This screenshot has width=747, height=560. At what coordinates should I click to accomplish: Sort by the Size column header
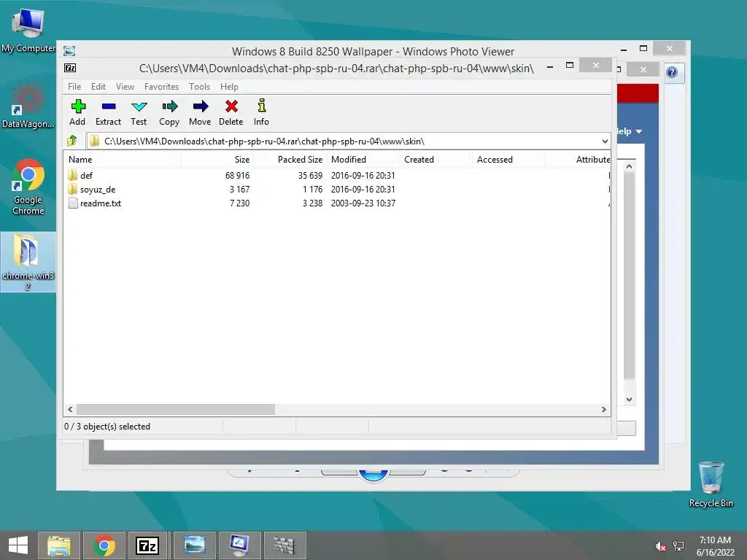tap(217, 160)
